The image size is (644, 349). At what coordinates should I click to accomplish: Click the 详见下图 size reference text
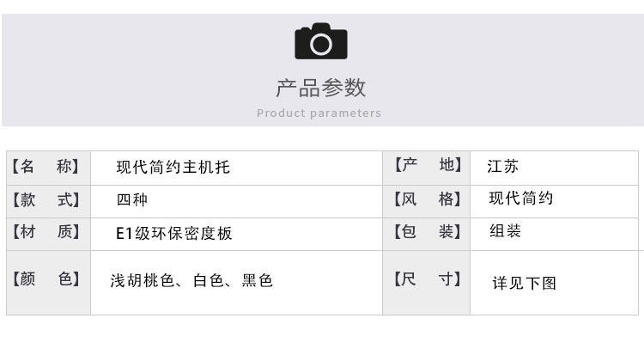coord(524,282)
